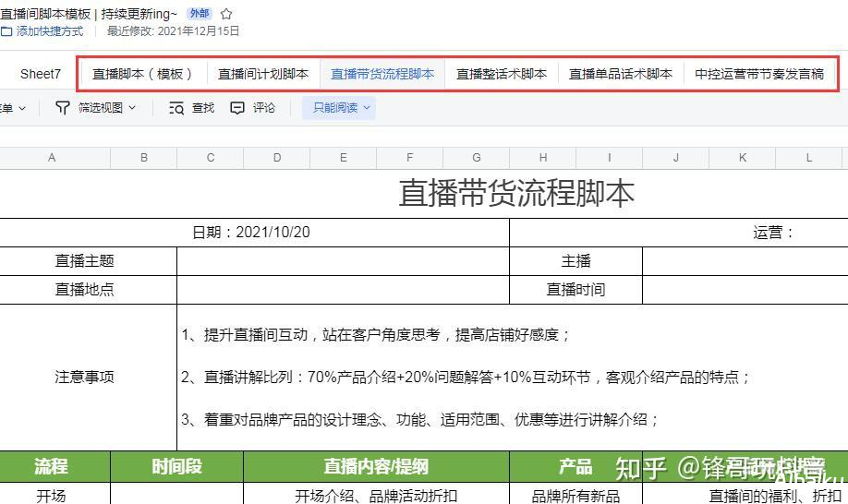Expand the 筛选视图 dropdown arrow
The image size is (848, 504).
[x=132, y=108]
